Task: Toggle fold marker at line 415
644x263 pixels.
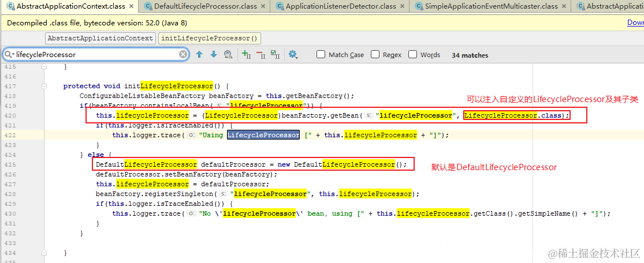Action: tap(44, 66)
